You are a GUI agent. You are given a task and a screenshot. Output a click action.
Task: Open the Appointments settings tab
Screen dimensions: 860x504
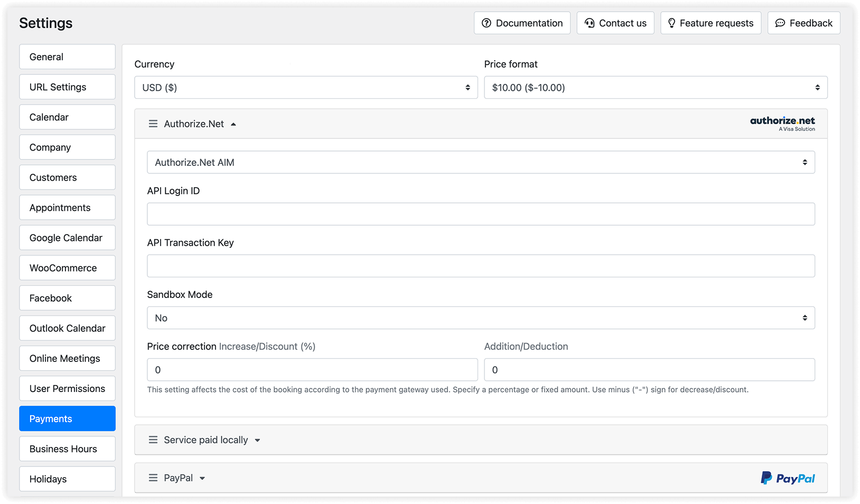(x=67, y=208)
